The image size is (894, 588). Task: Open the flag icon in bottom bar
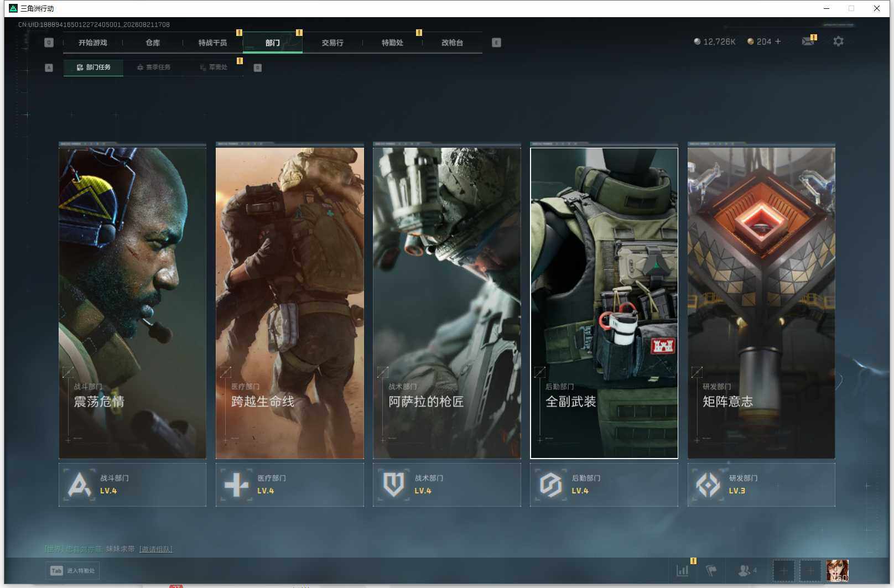[711, 570]
